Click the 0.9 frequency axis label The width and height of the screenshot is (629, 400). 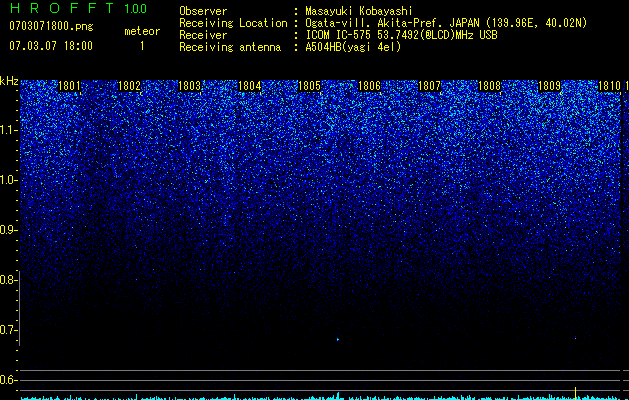click(x=8, y=230)
